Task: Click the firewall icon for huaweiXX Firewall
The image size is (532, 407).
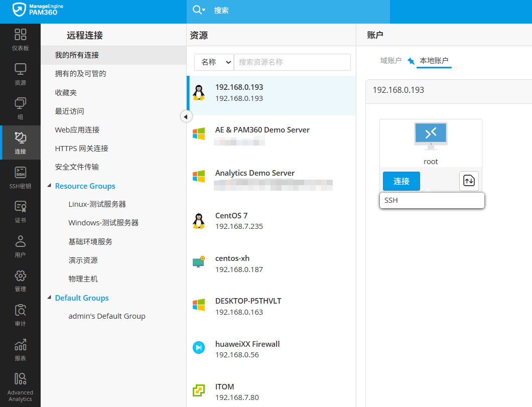Action: [199, 348]
